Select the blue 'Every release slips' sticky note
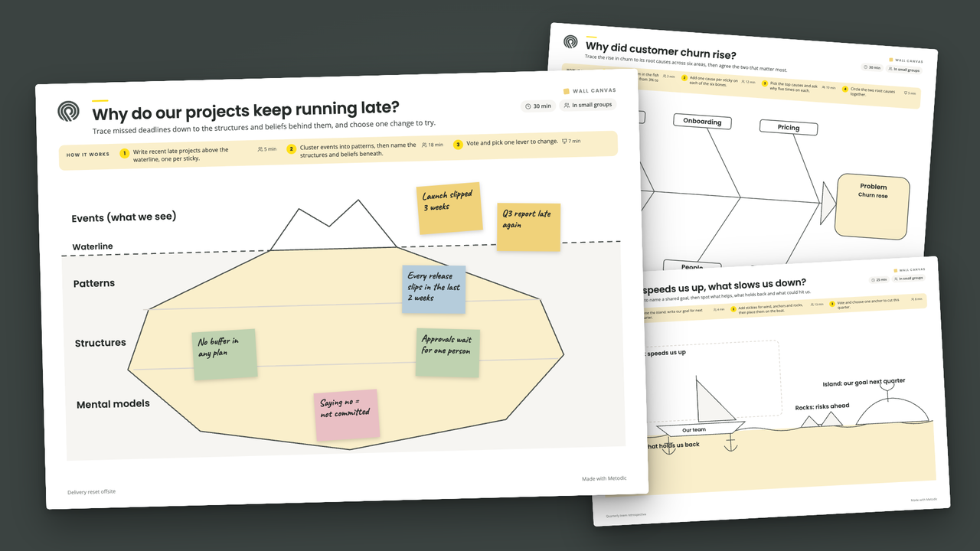Screen dimensions: 980x551 point(434,289)
